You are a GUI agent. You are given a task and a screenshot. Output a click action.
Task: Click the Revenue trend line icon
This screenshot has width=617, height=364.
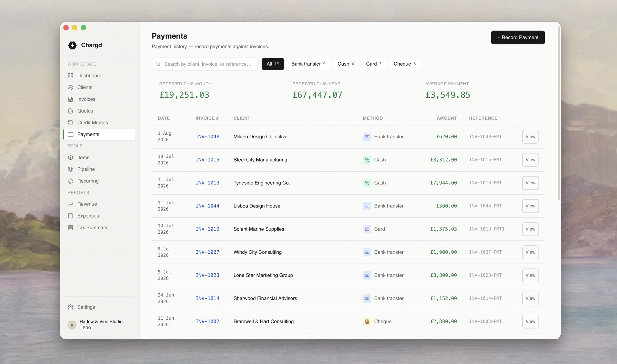point(71,204)
